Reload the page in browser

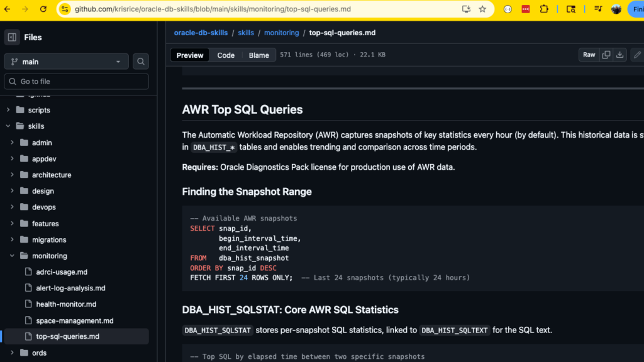click(x=43, y=9)
